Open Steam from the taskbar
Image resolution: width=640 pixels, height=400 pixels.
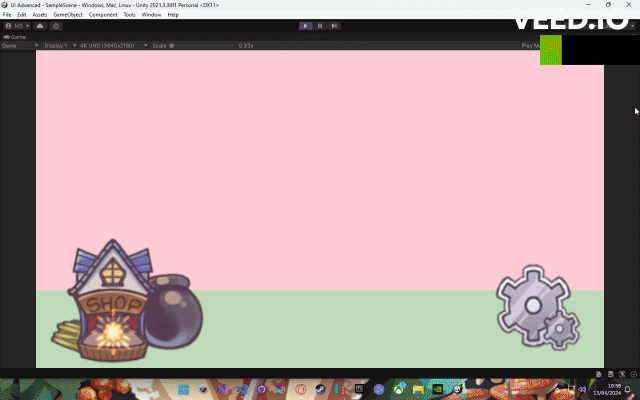tap(320, 390)
